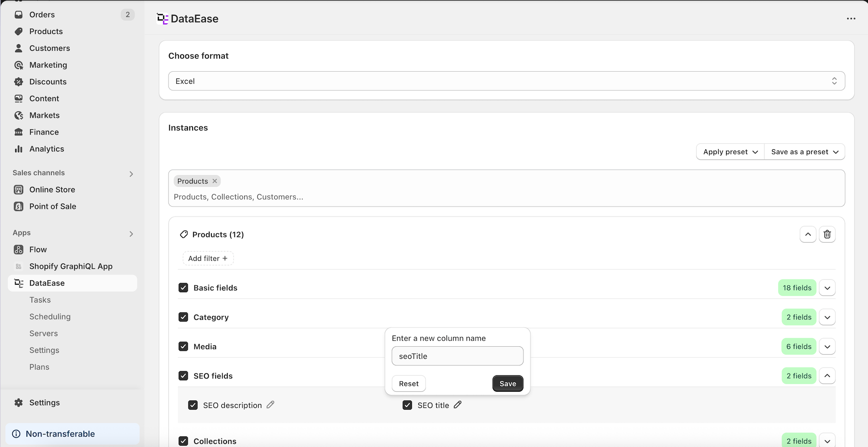Click the Products (12) tag icon
The width and height of the screenshot is (868, 447).
click(x=184, y=234)
